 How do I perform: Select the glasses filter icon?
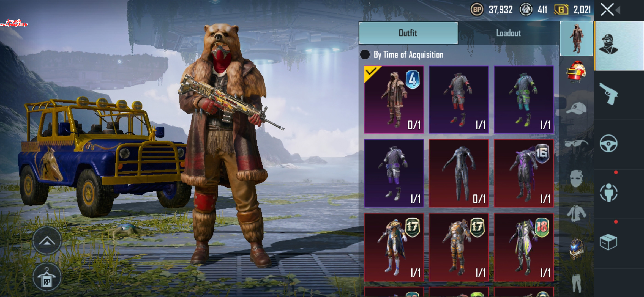pyautogui.click(x=576, y=143)
